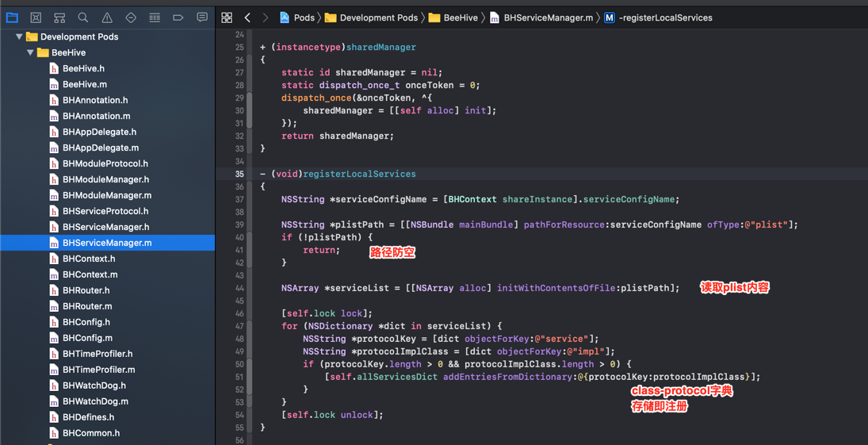Screen dimensions: 868x445
Task: Open the Source Control navigator icon
Action: point(36,17)
